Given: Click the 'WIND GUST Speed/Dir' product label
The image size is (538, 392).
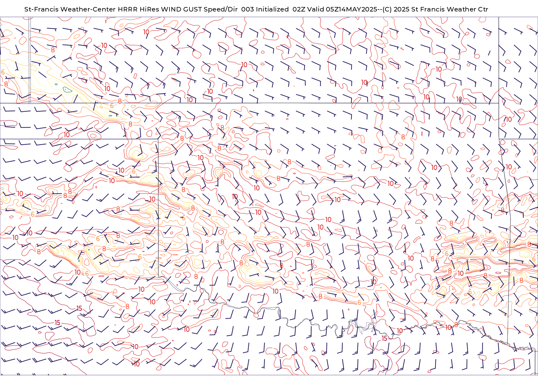Looking at the screenshot, I should 200,9.
